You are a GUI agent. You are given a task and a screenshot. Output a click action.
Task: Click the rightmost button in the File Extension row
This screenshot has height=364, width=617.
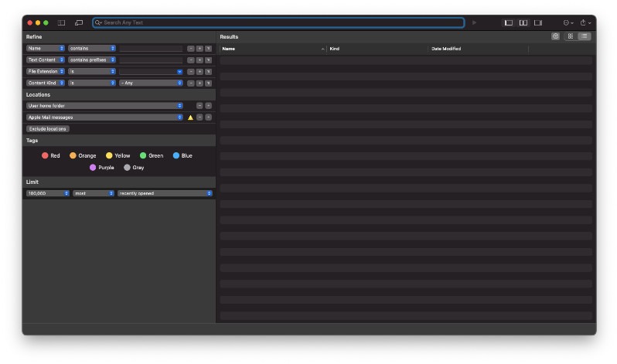209,72
